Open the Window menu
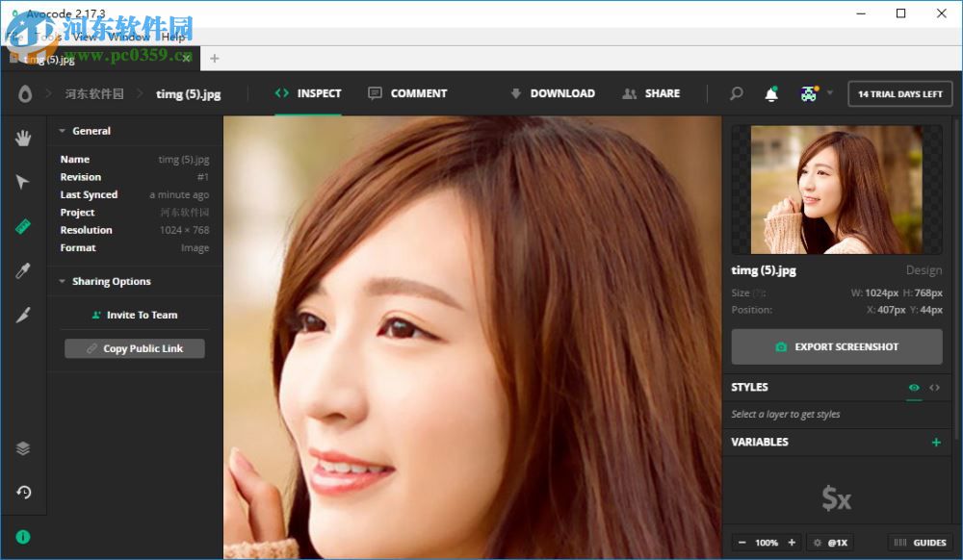Viewport: 963px width, 560px height. click(129, 37)
